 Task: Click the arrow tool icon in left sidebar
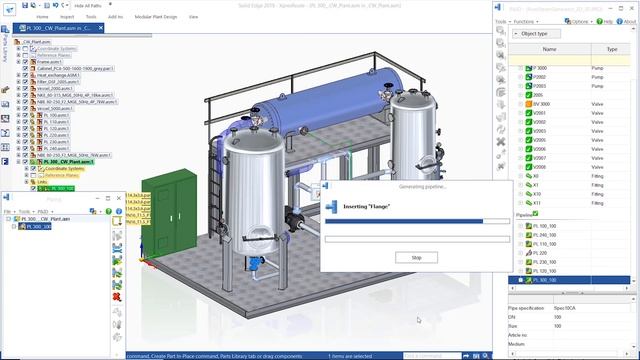5,90
